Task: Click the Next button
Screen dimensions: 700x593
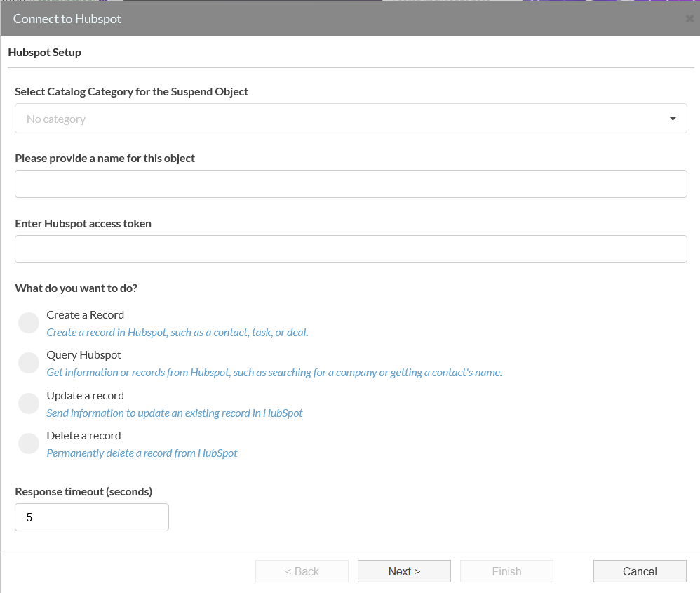Action: click(x=404, y=571)
